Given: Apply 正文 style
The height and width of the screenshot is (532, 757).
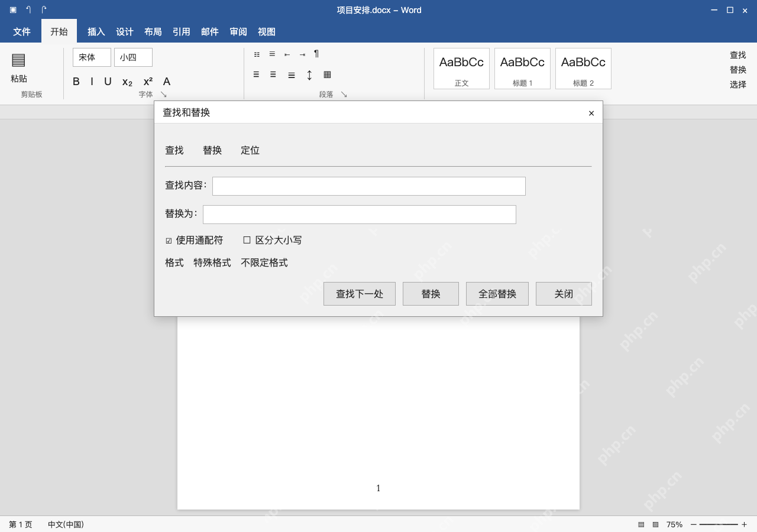Looking at the screenshot, I should click(x=461, y=69).
